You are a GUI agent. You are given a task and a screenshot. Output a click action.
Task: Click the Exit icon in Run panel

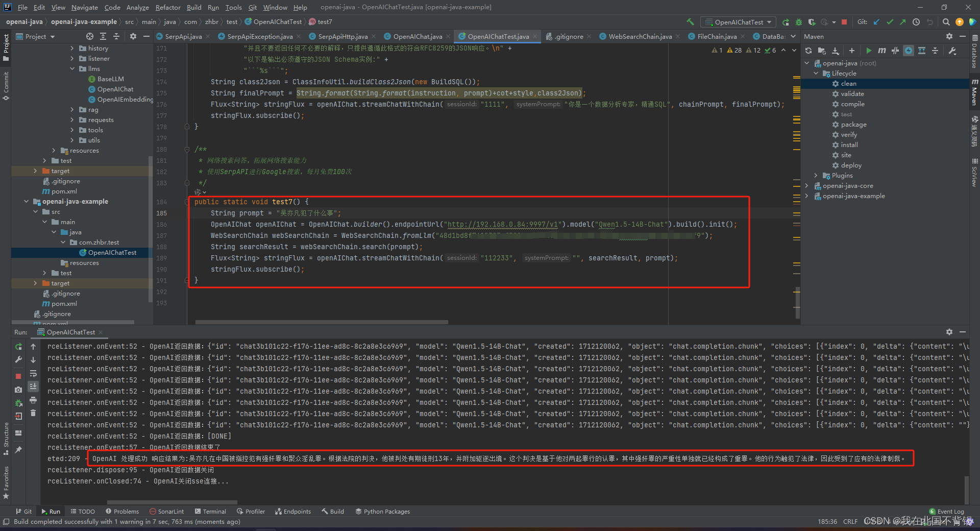18,416
